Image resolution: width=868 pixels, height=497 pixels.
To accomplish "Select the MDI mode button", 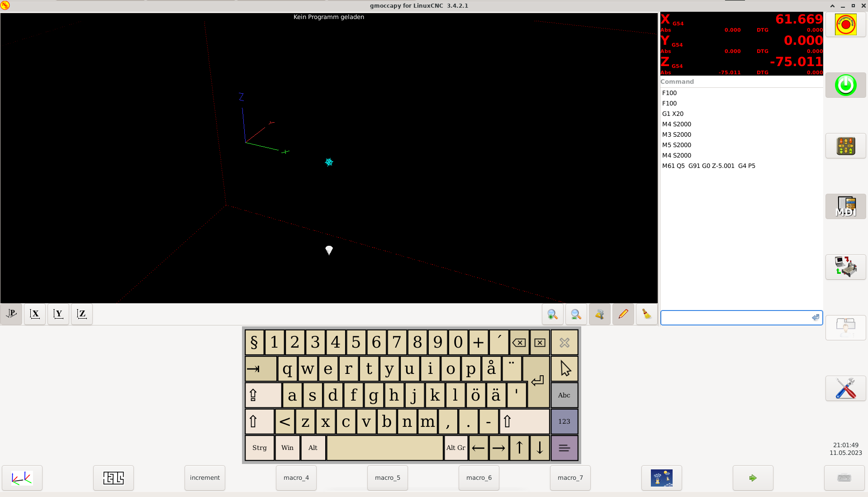I will point(845,206).
